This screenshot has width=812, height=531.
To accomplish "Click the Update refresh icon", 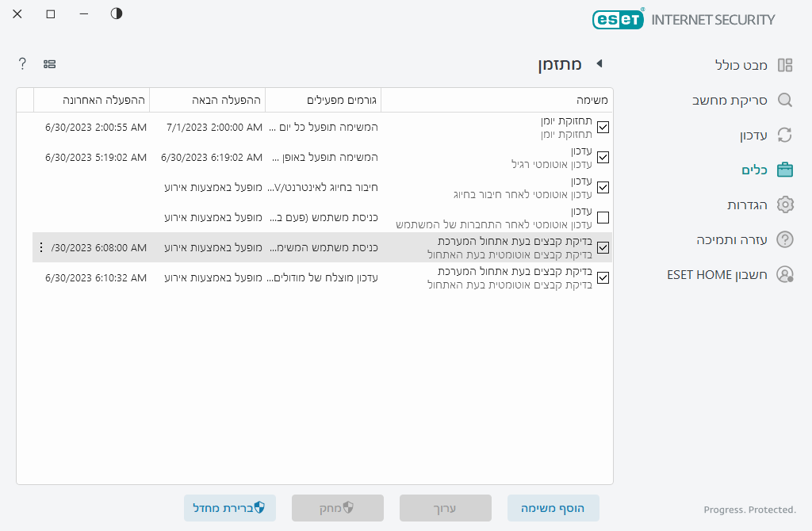I will [785, 136].
